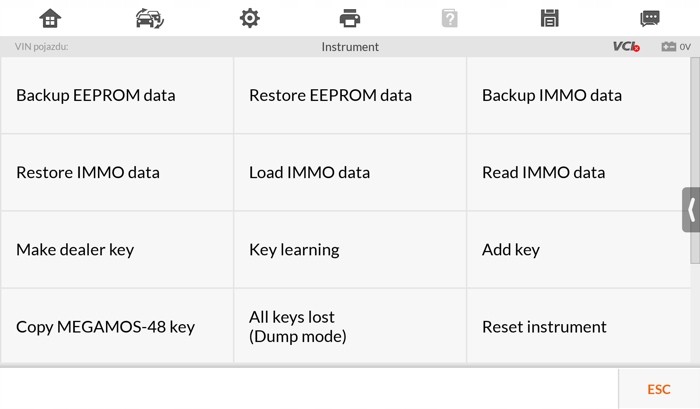Open Key learning function
The width and height of the screenshot is (700, 409).
tap(350, 250)
